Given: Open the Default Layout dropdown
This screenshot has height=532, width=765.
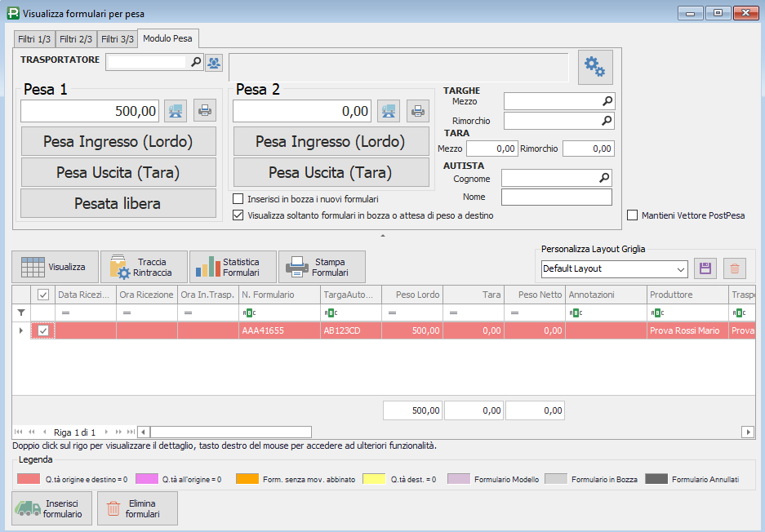Looking at the screenshot, I should pos(681,269).
